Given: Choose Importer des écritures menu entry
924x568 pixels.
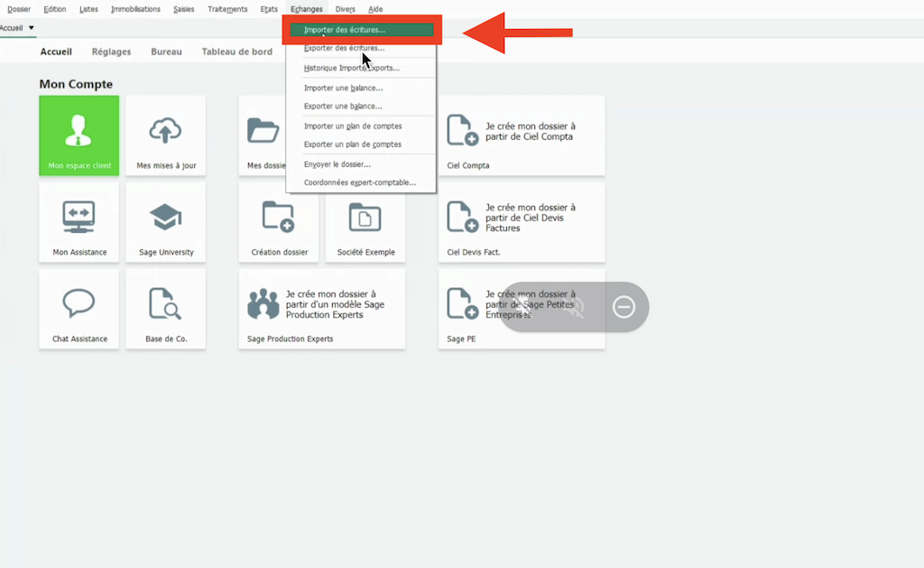Looking at the screenshot, I should coord(362,30).
